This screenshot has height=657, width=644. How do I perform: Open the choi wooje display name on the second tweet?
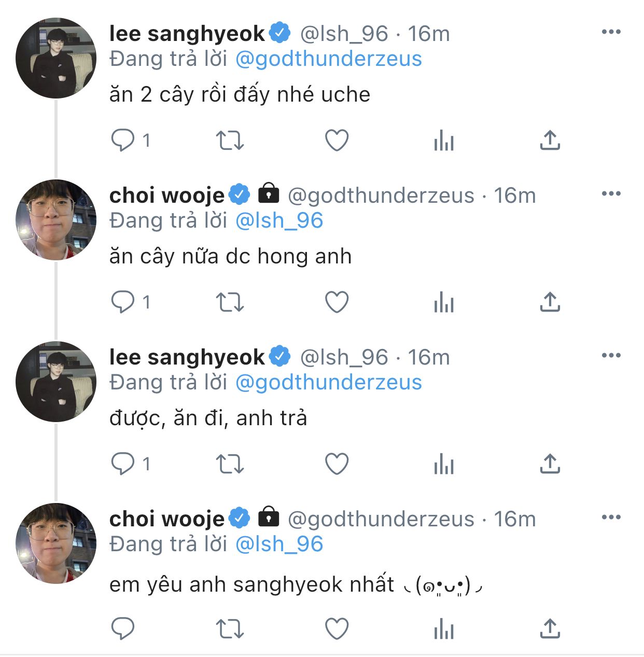(166, 195)
